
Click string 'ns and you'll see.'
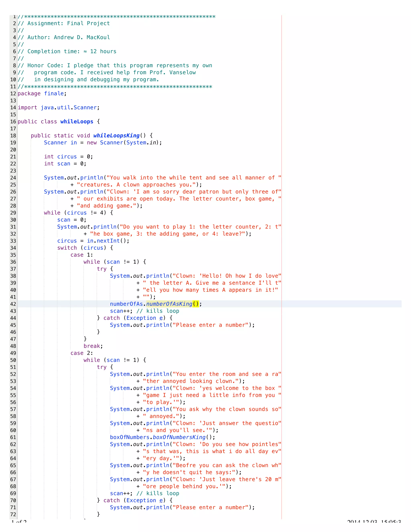[x=177, y=430]
